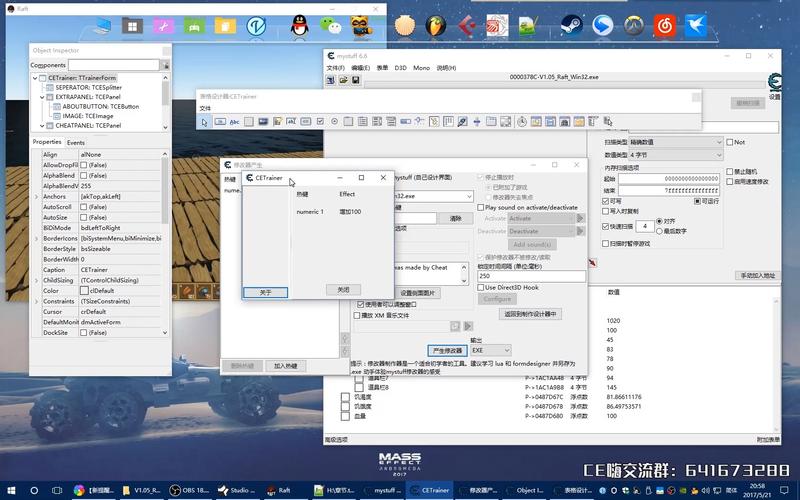800x500 pixels.
Task: Click the play arrow next to Deactivate sound
Action: tap(580, 231)
